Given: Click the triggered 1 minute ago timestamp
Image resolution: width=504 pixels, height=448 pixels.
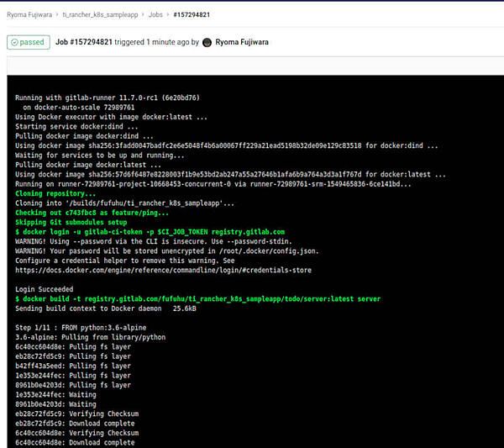Looking at the screenshot, I should pyautogui.click(x=157, y=42).
